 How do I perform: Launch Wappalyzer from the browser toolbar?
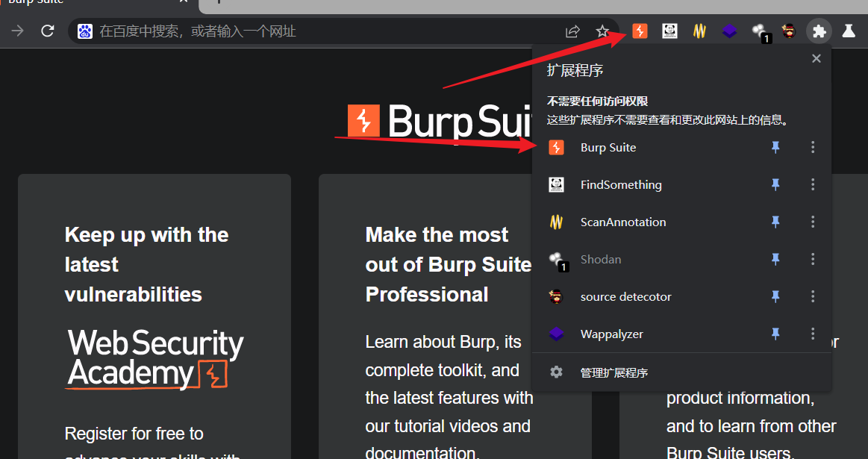(730, 31)
